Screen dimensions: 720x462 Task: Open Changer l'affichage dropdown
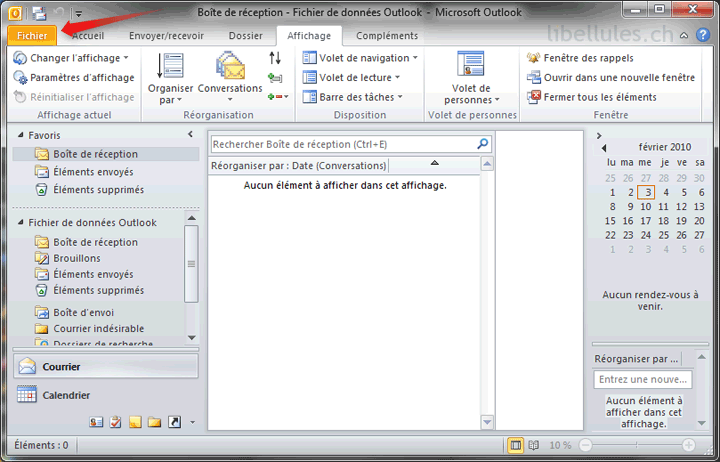click(71, 58)
